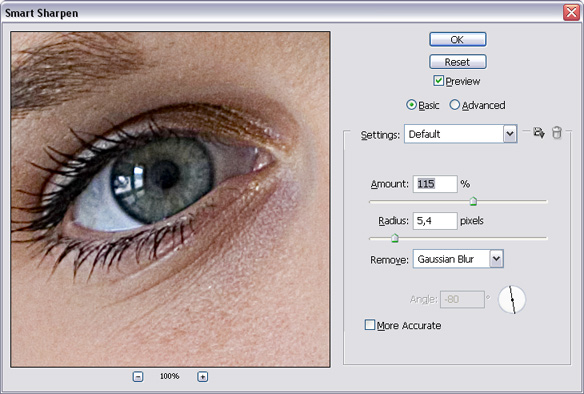Click the Reset button

[457, 62]
